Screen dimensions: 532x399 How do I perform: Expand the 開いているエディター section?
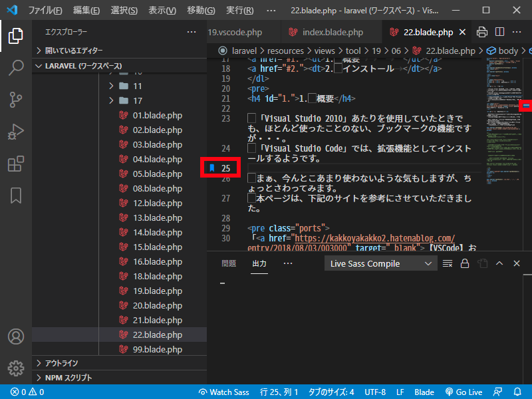tap(120, 51)
